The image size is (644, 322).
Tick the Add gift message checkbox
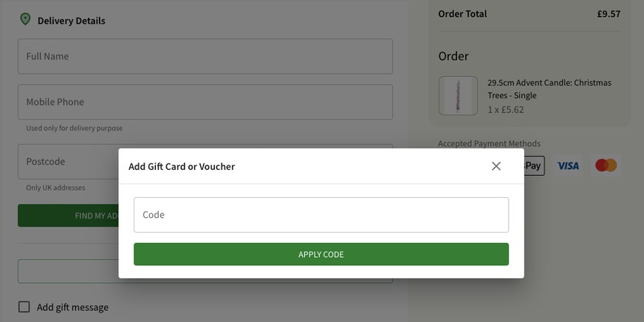pos(24,306)
